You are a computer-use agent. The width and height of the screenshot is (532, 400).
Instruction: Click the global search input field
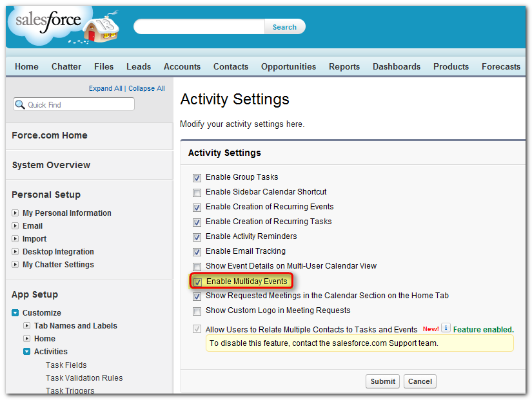click(x=199, y=27)
